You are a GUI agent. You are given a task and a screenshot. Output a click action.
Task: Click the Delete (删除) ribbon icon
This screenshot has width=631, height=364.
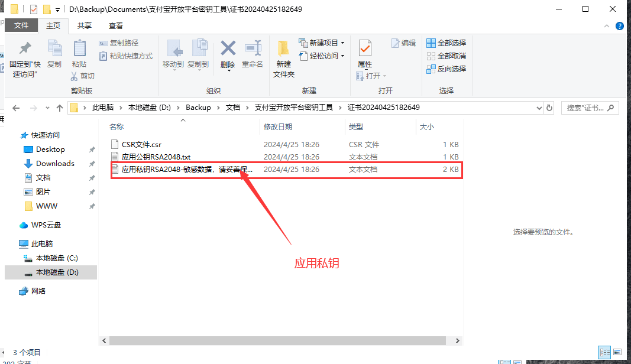point(228,50)
